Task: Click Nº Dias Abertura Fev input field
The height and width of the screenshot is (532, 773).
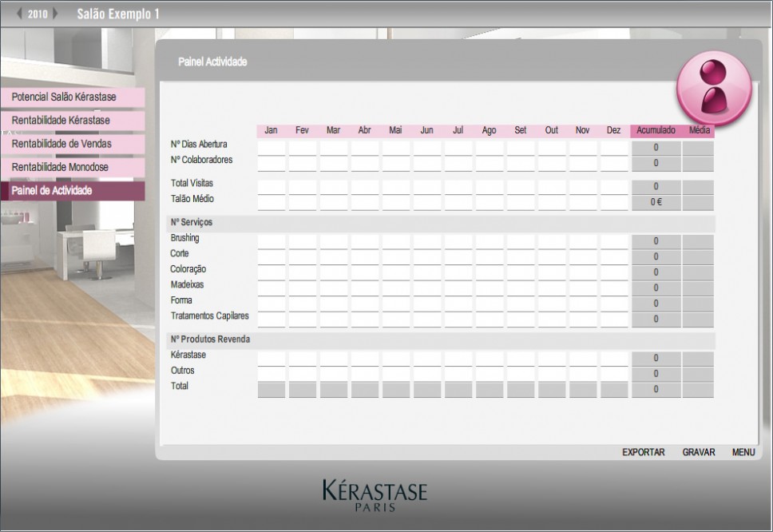Action: click(x=302, y=148)
